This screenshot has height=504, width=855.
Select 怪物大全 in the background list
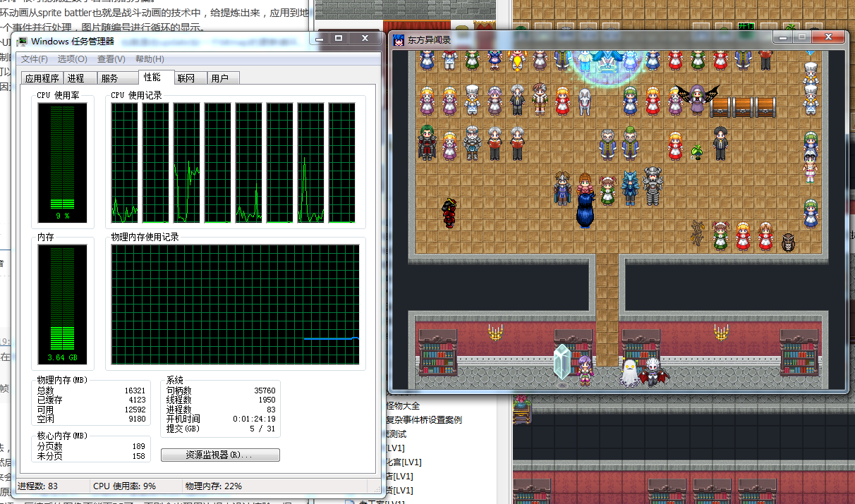click(x=403, y=406)
